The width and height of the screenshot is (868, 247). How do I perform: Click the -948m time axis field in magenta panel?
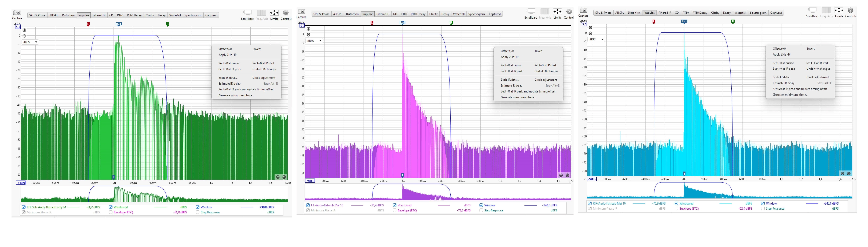point(310,181)
